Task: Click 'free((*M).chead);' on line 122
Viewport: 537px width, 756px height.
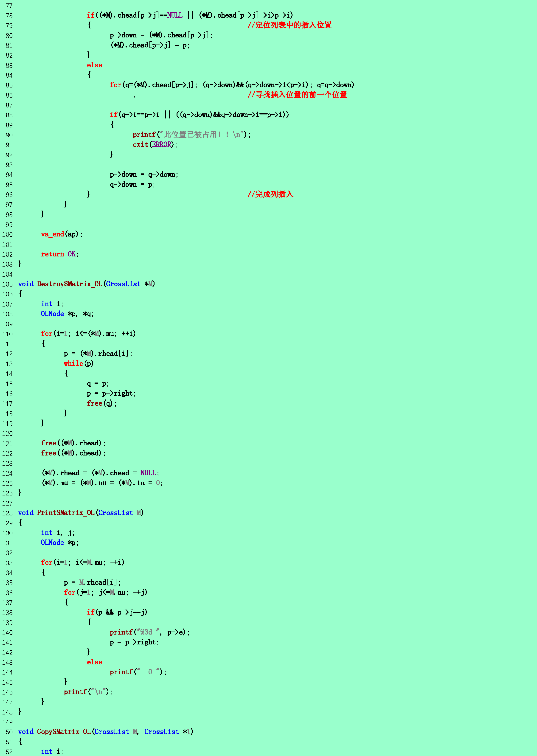Action: tap(73, 453)
